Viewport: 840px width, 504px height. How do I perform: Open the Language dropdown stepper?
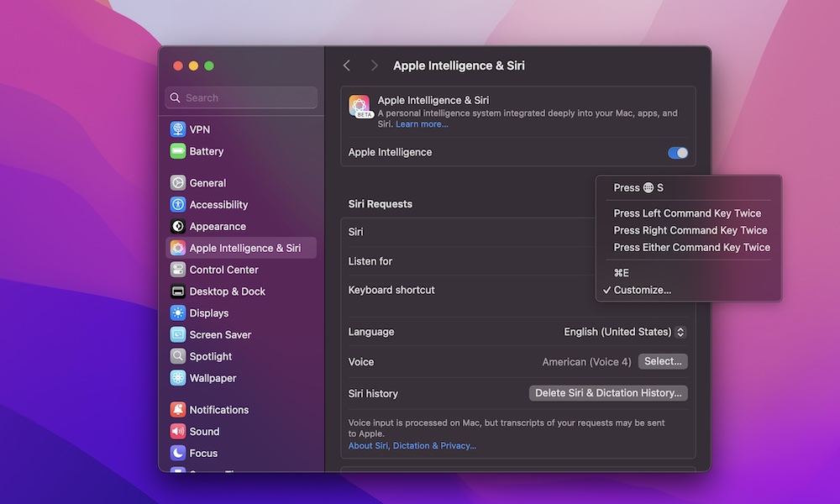pyautogui.click(x=680, y=331)
